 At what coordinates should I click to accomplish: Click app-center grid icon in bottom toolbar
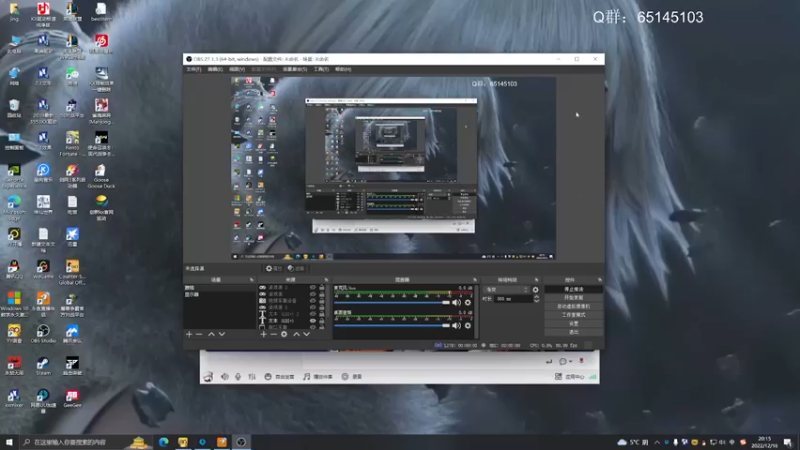coord(558,377)
